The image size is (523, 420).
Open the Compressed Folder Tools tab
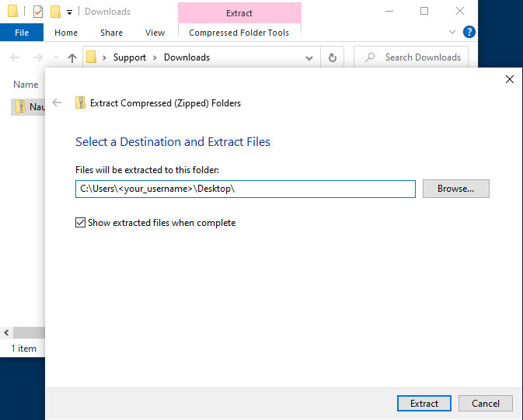239,33
